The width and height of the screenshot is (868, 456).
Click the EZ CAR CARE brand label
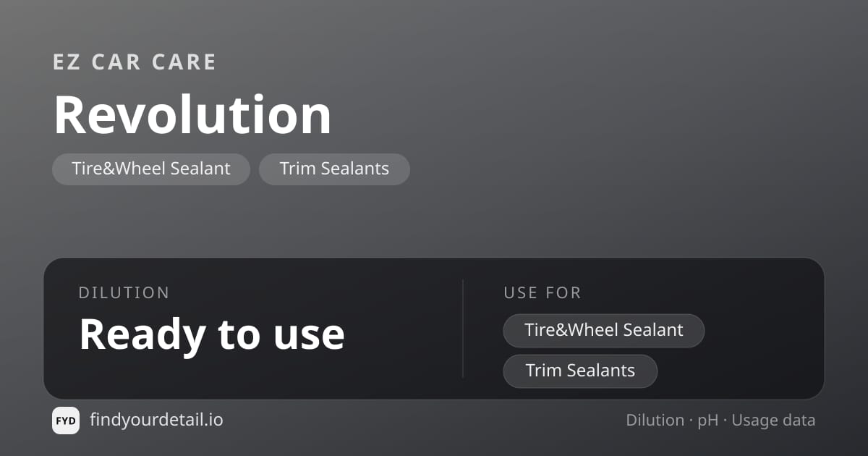135,62
